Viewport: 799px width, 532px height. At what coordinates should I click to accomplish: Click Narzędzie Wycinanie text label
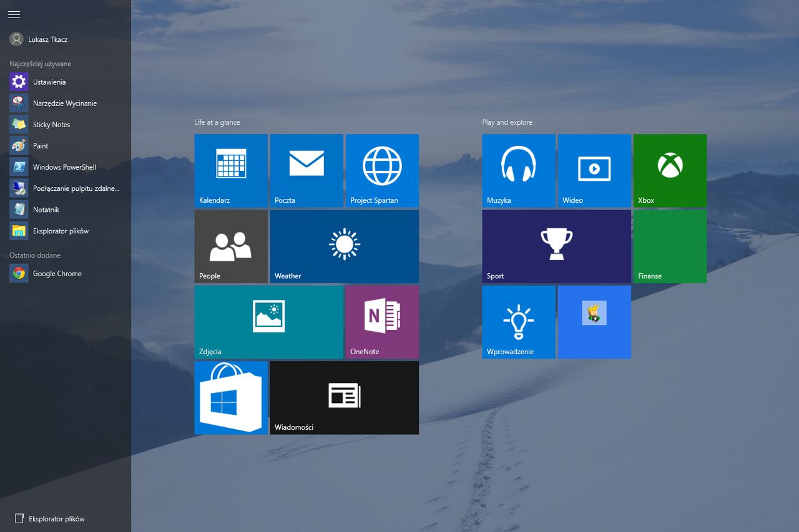tap(65, 104)
